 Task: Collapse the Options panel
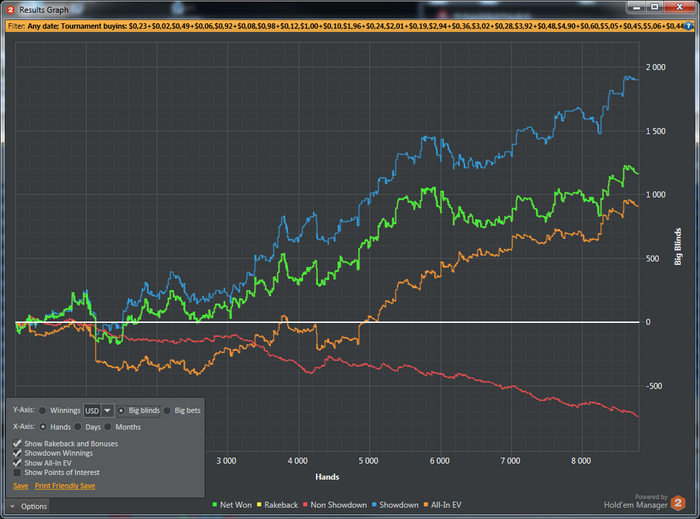29,506
